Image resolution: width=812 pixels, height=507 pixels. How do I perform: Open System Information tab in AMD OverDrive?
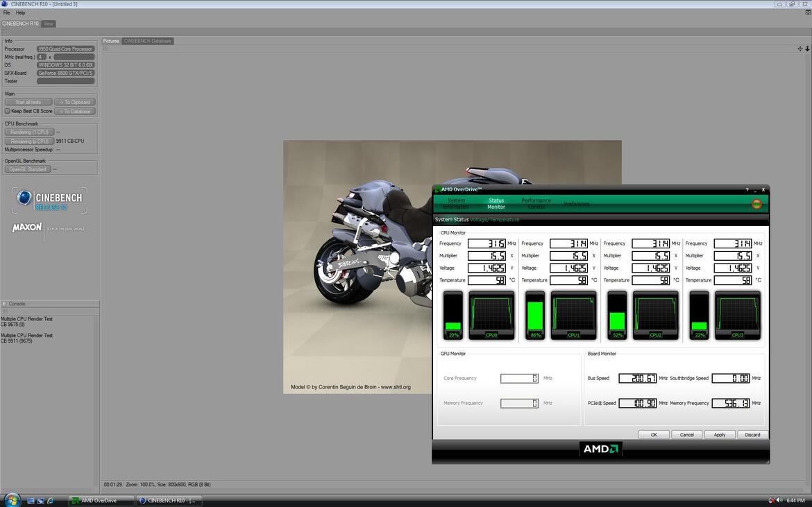point(456,204)
